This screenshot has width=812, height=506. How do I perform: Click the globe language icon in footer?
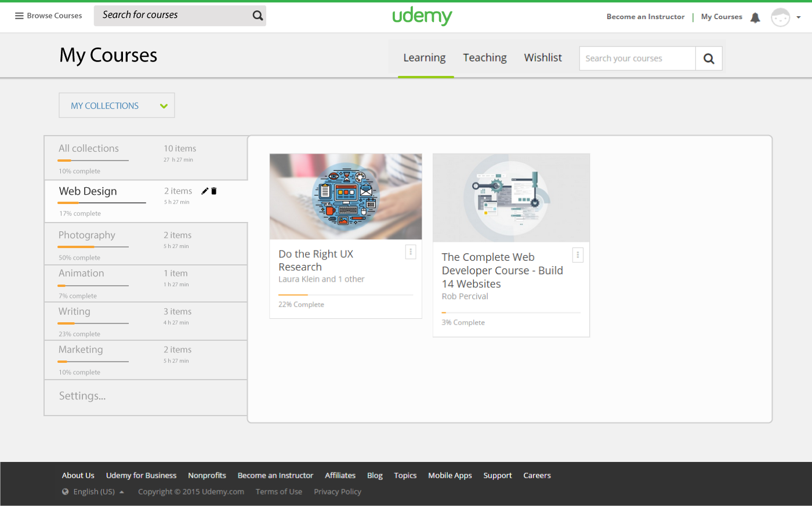click(x=66, y=492)
